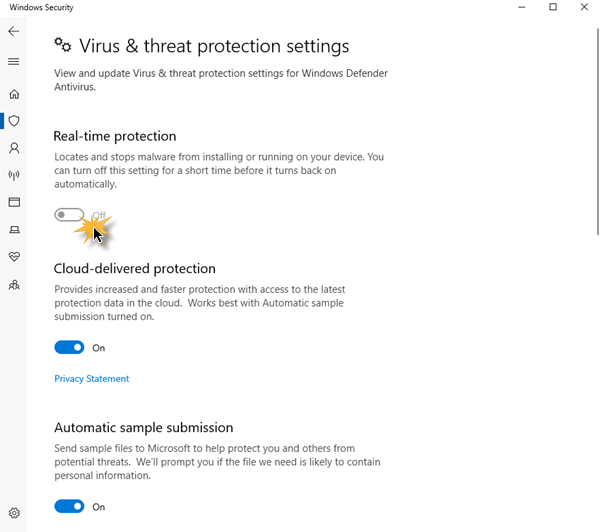Viewport: 600px width, 532px height.
Task: Open Device security laptop icon
Action: tap(14, 229)
